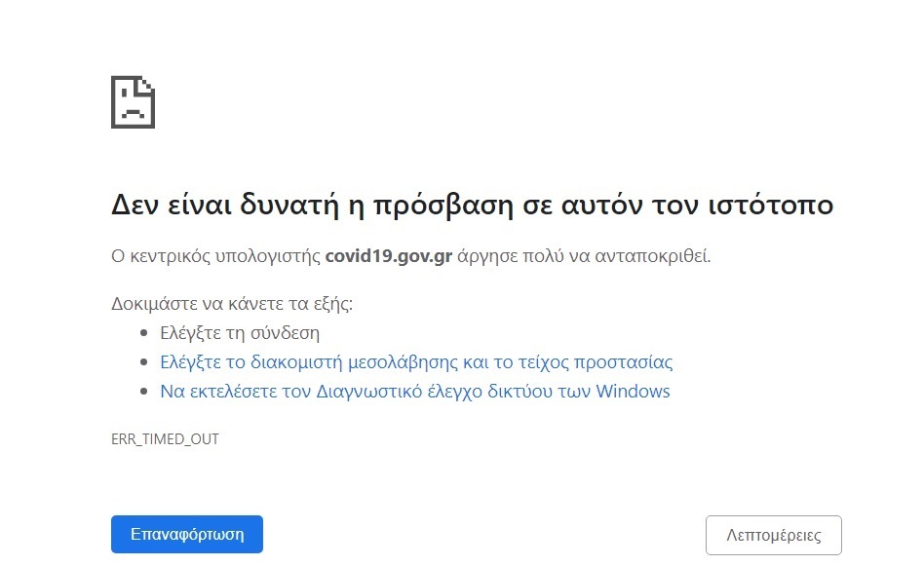The height and width of the screenshot is (566, 924).
Task: Expand details via the Λεπτομέρειες control
Action: coord(773,534)
